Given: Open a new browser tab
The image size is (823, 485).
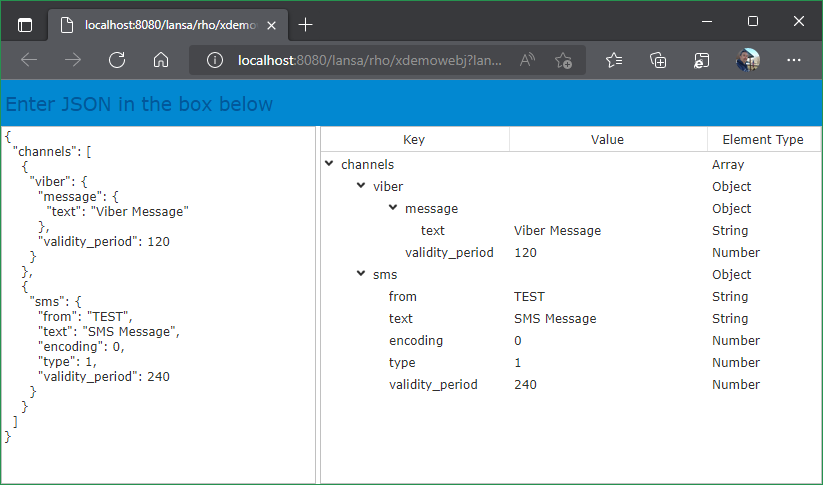Looking at the screenshot, I should 306,24.
